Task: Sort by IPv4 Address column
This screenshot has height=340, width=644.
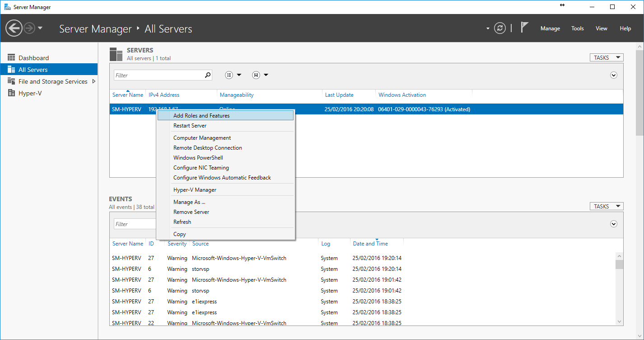Action: [x=164, y=95]
